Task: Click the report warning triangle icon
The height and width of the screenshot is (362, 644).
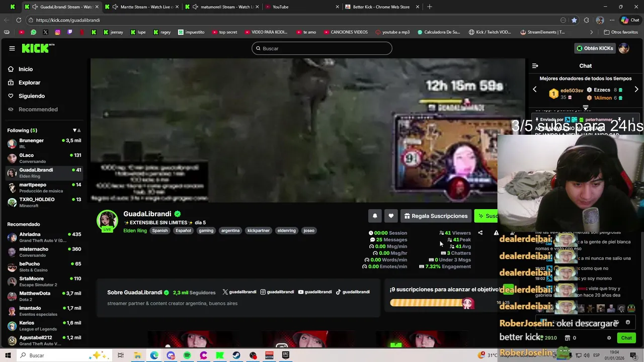Action: tap(496, 233)
